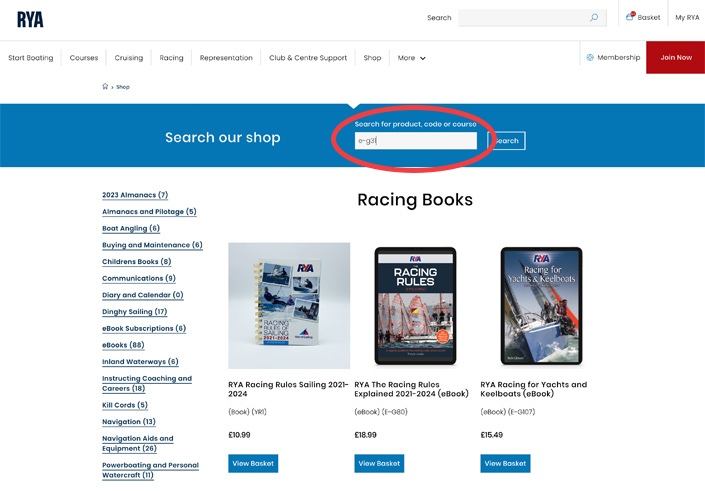Expand the More dropdown
The width and height of the screenshot is (705, 491).
click(x=411, y=58)
